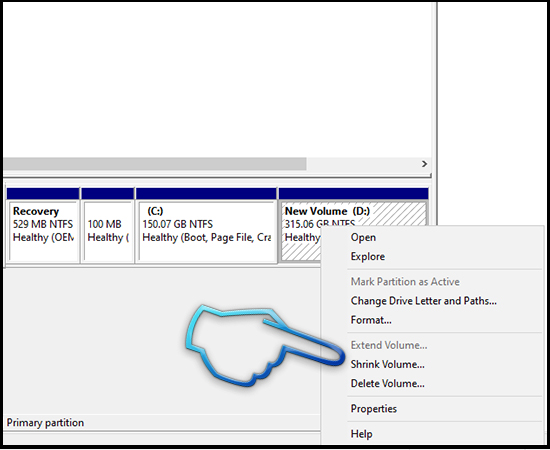Screen dimensions: 550x450
Task: Click the horizontal scrollbar thumb
Action: (155, 164)
